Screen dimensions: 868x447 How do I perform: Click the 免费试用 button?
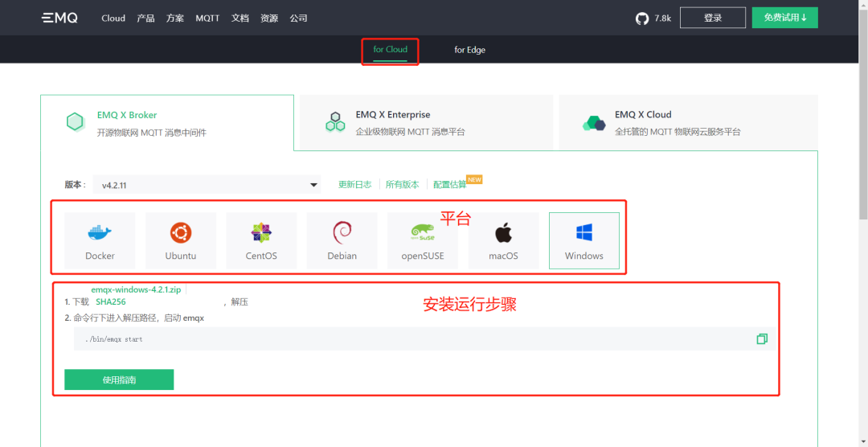pos(785,18)
